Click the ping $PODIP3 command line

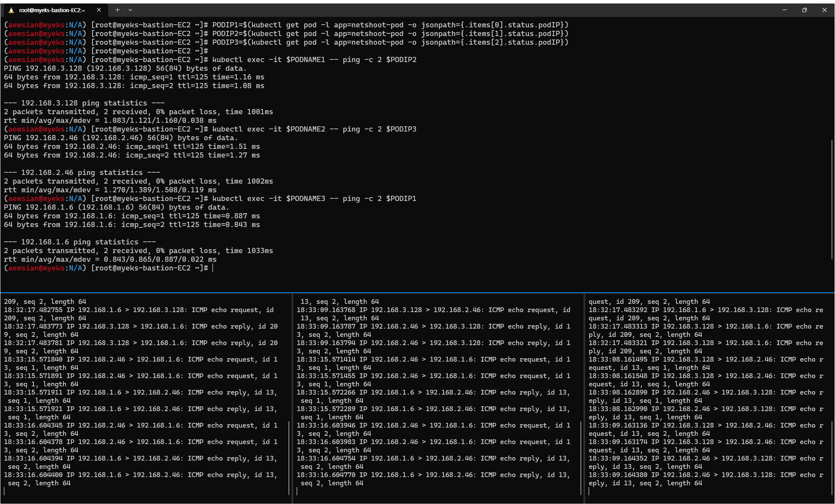click(314, 129)
